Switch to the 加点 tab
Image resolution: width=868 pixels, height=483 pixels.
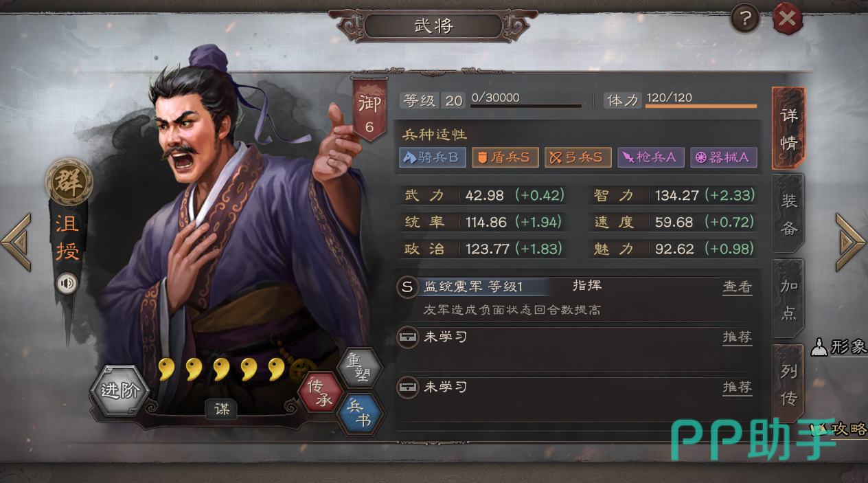[x=789, y=299]
